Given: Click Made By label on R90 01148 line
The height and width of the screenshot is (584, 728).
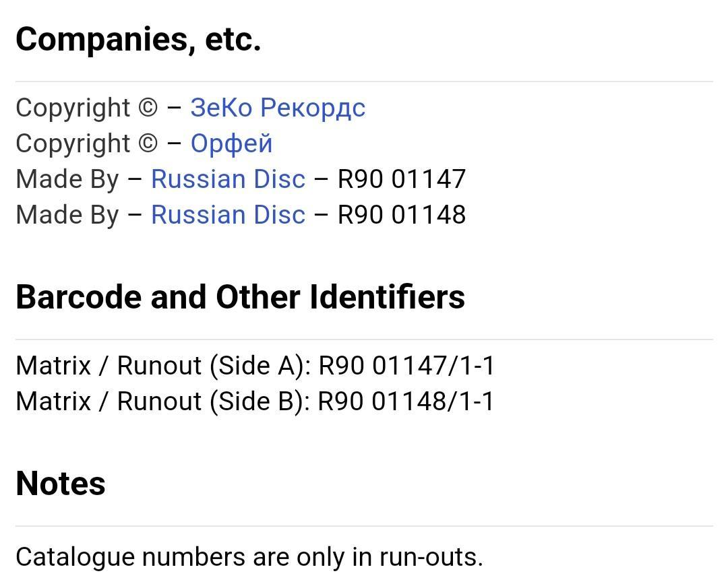Looking at the screenshot, I should pyautogui.click(x=67, y=216).
